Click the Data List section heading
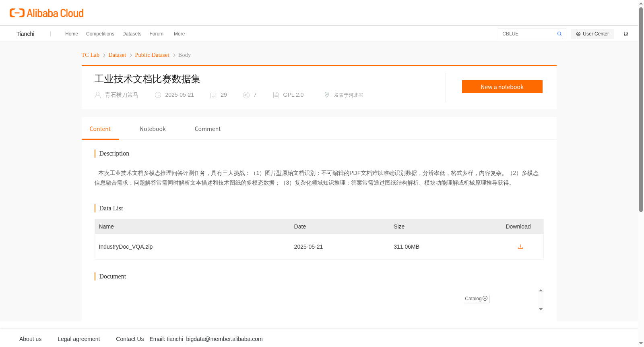This screenshot has height=347, width=644. [111, 208]
